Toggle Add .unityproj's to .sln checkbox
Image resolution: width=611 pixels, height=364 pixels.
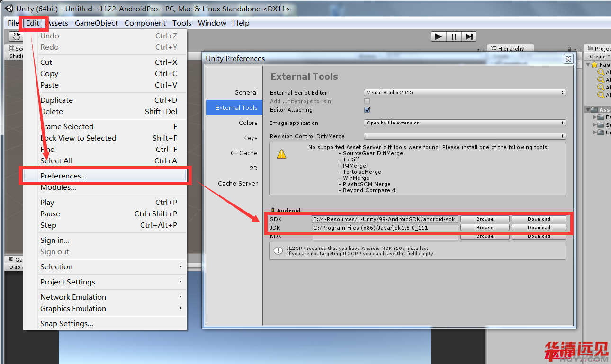click(367, 101)
